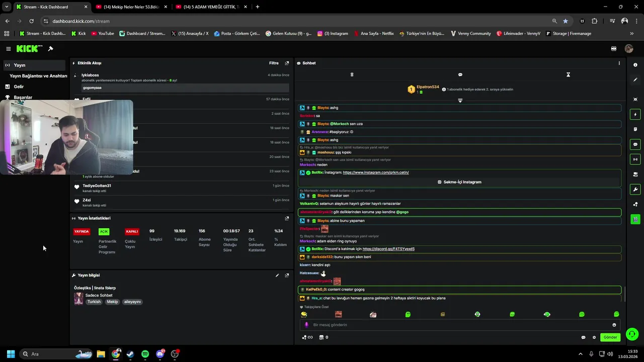Open the emoji picker in message box

pyautogui.click(x=614, y=325)
